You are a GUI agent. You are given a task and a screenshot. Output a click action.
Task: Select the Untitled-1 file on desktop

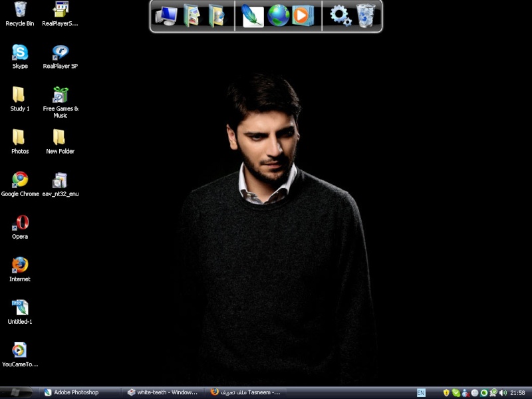click(20, 309)
